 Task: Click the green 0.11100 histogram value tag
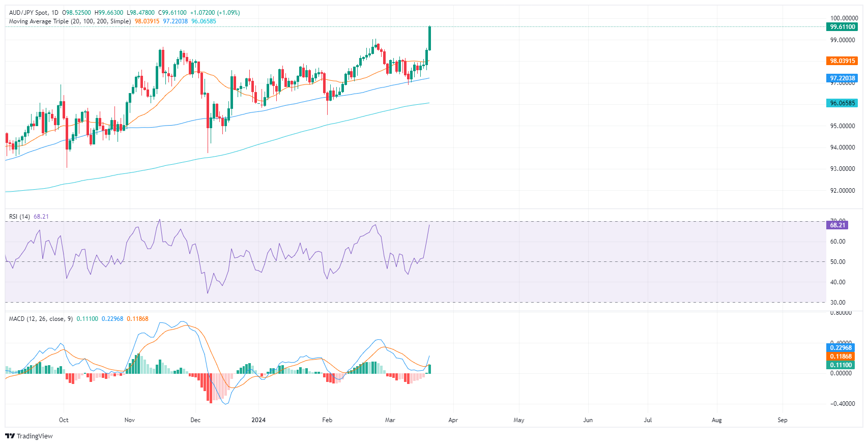841,365
